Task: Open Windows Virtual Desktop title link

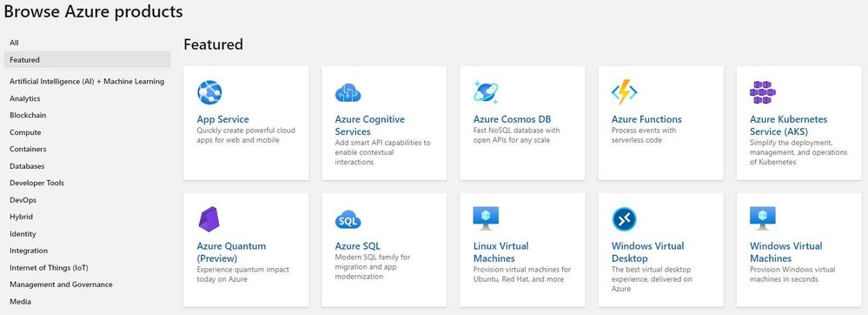Action: click(647, 251)
